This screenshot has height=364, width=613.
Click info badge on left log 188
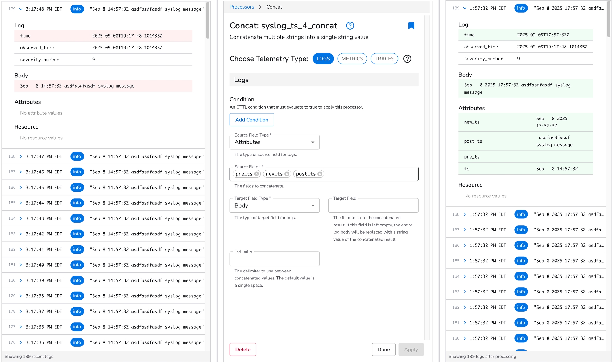(77, 156)
